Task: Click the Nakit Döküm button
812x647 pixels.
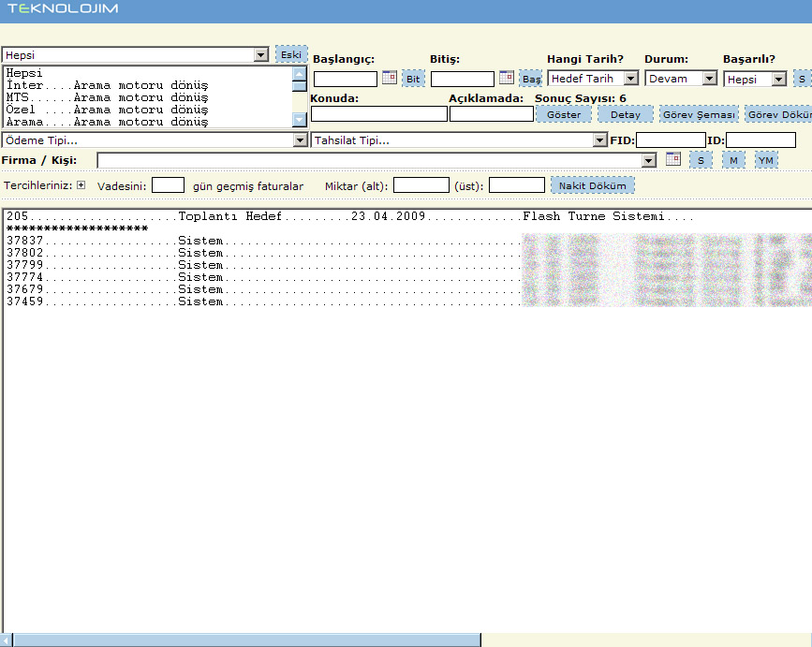Action: 593,185
